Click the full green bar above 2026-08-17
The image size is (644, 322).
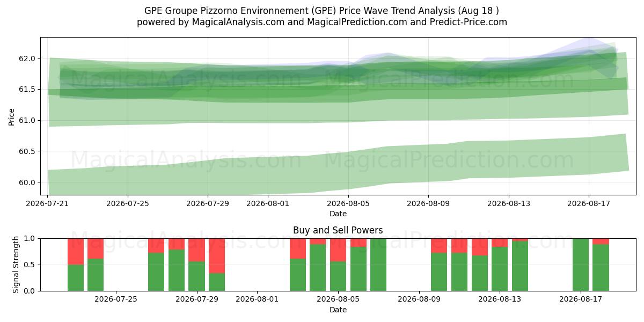pyautogui.click(x=581, y=265)
